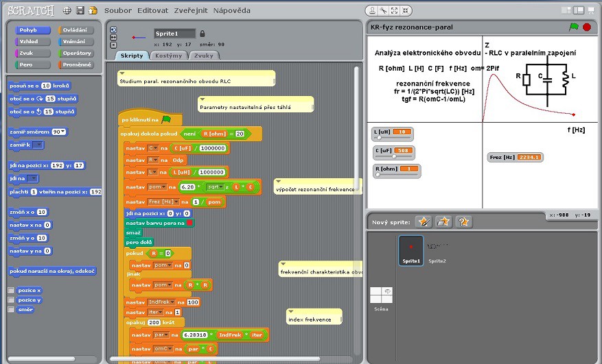Get a surprise sprite with the question-star button
Screen dimensions: 602x364
click(464, 221)
